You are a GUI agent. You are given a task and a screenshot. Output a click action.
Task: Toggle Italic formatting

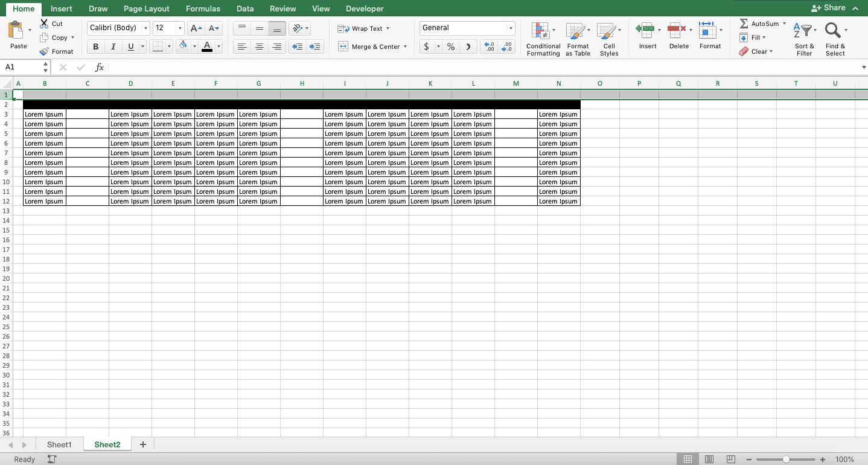(113, 46)
